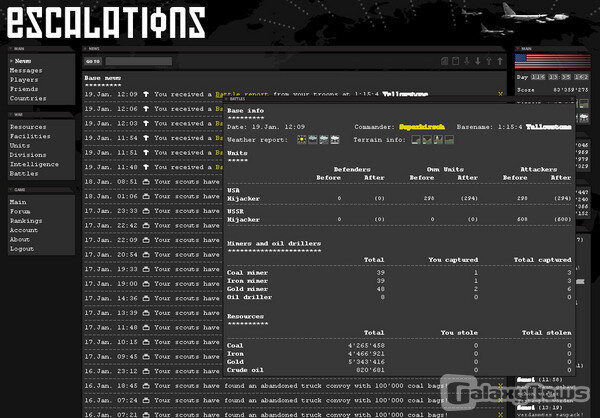Click the USA flag in the right panel
Image resolution: width=600 pixels, height=418 pixels.
tap(553, 61)
